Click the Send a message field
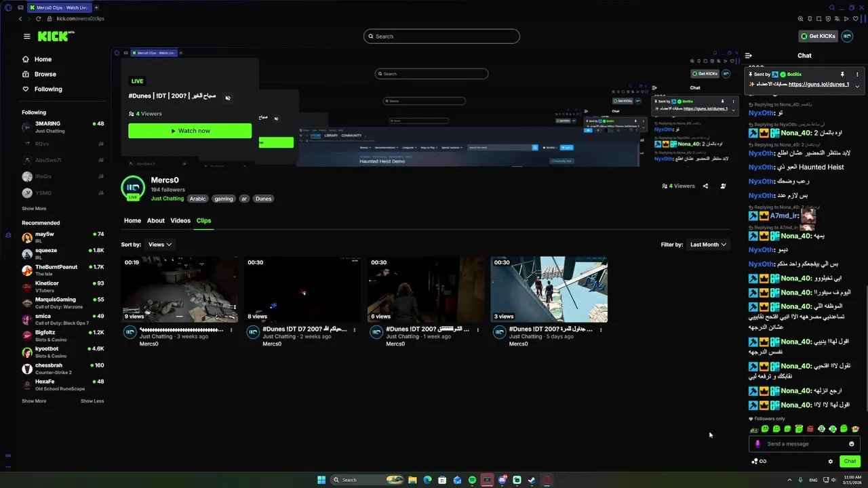This screenshot has width=868, height=488. point(804,444)
